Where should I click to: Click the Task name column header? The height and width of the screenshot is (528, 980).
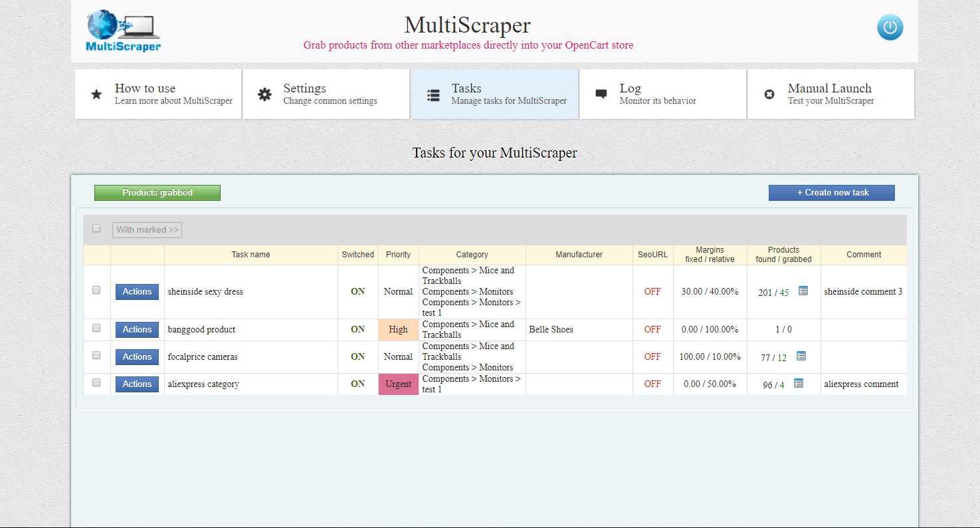coord(250,255)
